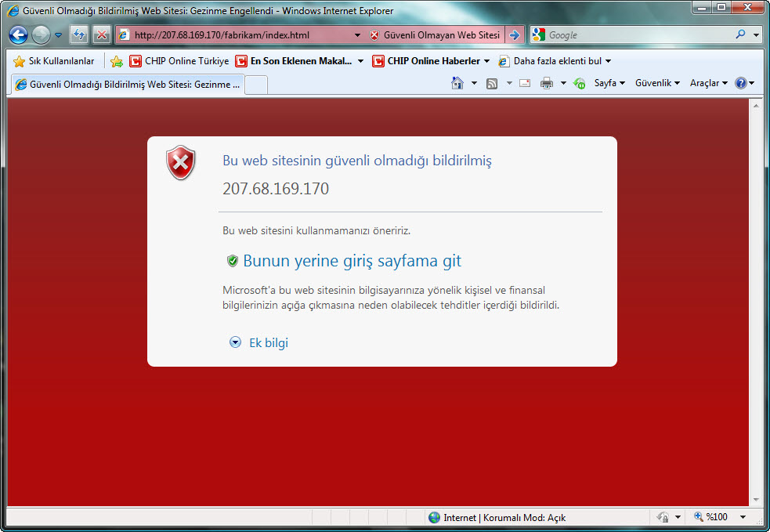Click the Read Mail envelope icon
Image resolution: width=770 pixels, height=532 pixels.
coord(525,83)
